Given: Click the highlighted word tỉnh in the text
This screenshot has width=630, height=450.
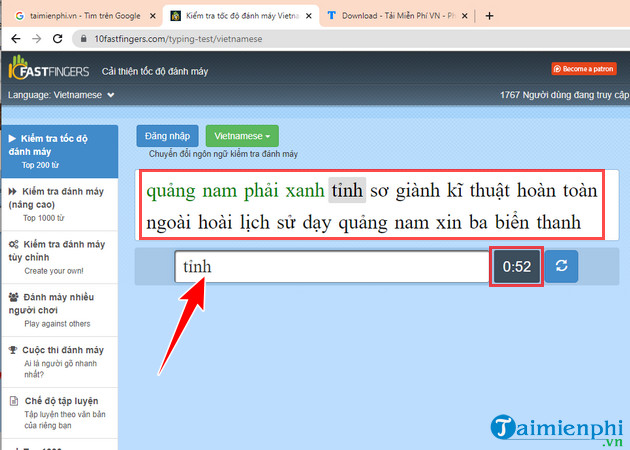Looking at the screenshot, I should tap(347, 190).
